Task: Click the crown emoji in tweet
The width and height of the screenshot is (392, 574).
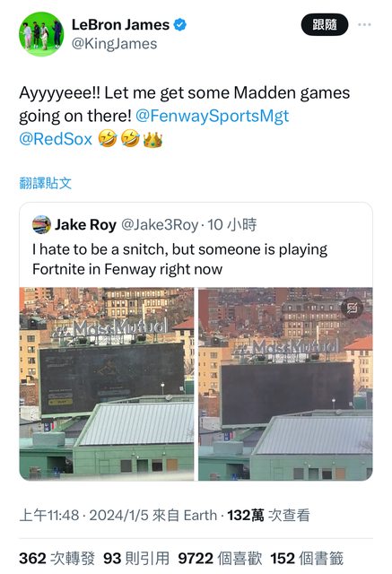Action: pyautogui.click(x=153, y=140)
